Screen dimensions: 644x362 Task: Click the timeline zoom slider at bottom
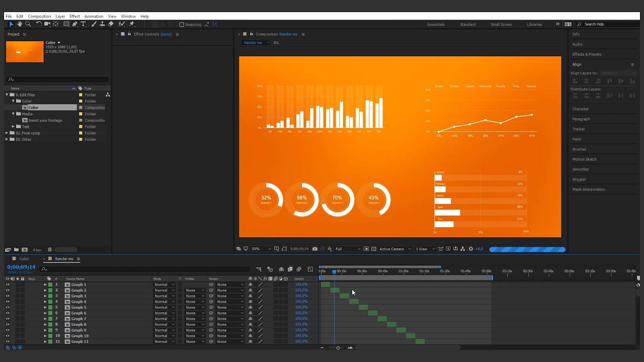pyautogui.click(x=338, y=347)
